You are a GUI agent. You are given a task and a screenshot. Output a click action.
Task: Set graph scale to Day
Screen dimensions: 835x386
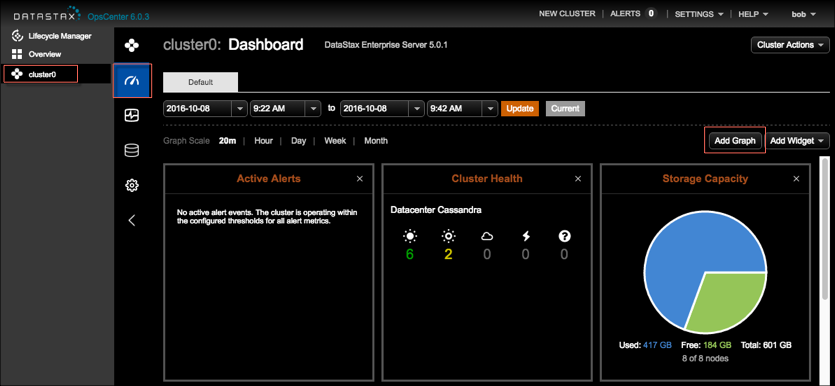298,141
